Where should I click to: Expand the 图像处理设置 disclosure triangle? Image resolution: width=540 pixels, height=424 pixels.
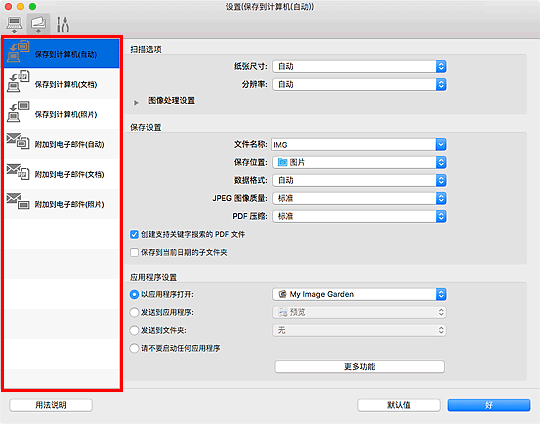136,103
